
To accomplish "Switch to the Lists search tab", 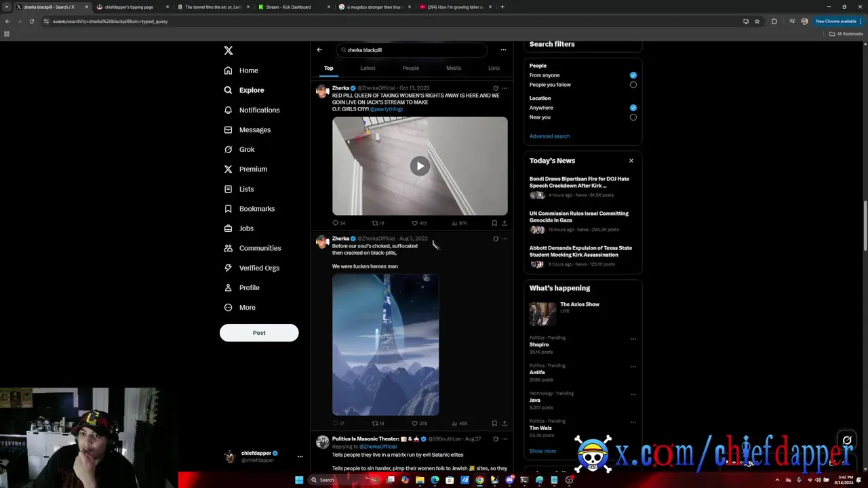I will (x=494, y=68).
